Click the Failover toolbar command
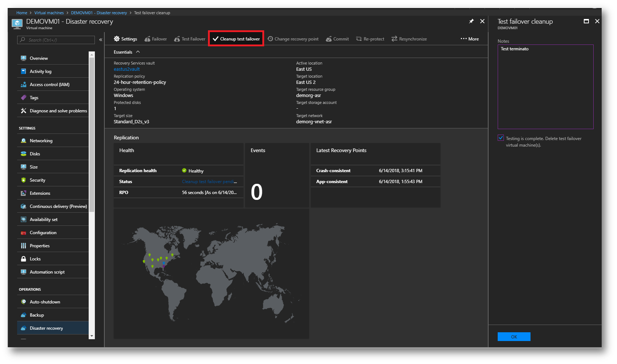 click(x=156, y=39)
